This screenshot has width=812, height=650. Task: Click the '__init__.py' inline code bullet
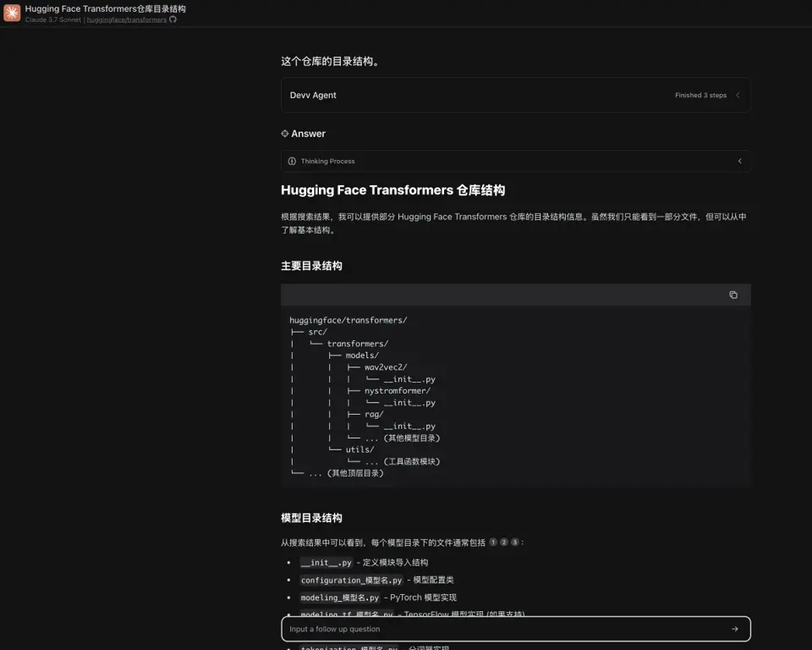[x=326, y=562]
